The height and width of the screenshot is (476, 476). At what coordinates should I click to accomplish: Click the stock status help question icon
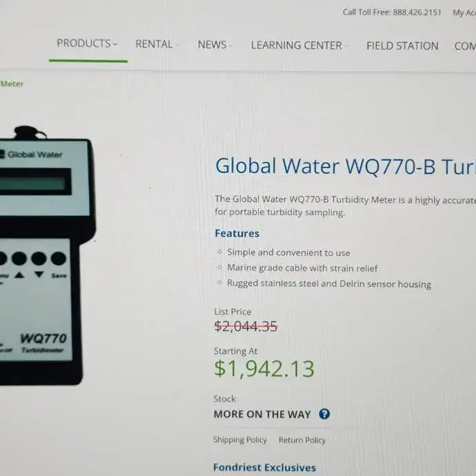point(324,414)
